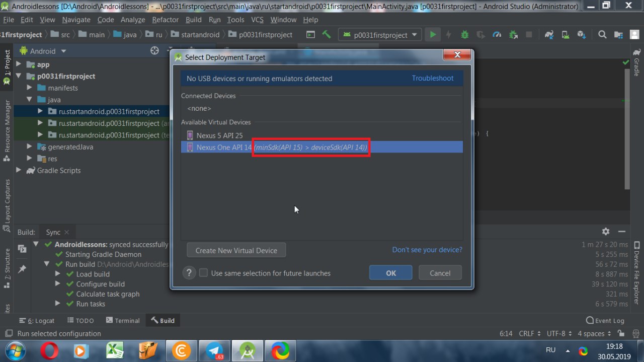Click Don't see your device? link

427,250
